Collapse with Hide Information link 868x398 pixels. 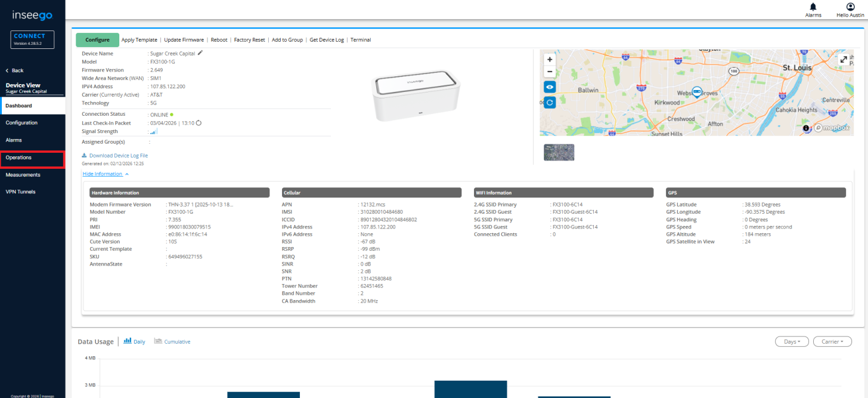(106, 174)
